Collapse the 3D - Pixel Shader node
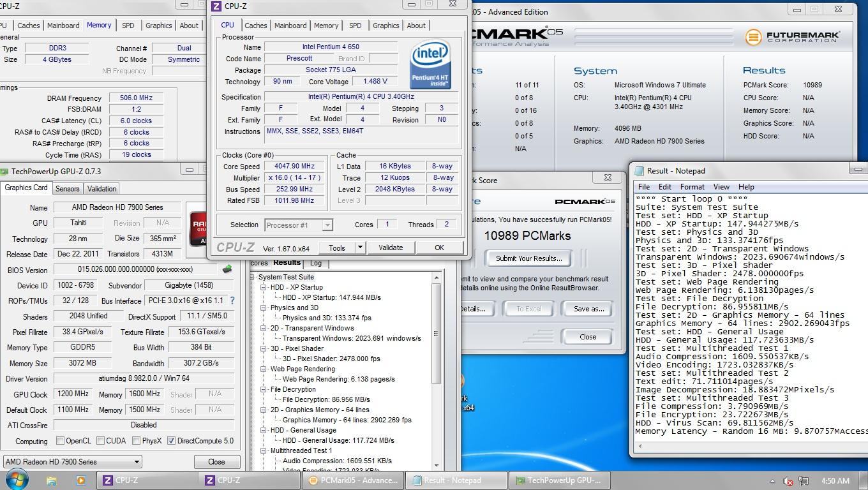Image resolution: width=868 pixels, height=490 pixels. coord(263,348)
